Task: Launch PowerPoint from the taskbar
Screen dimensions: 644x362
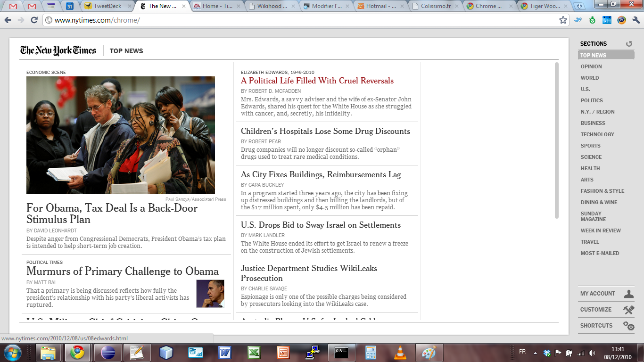Action: coord(283,353)
